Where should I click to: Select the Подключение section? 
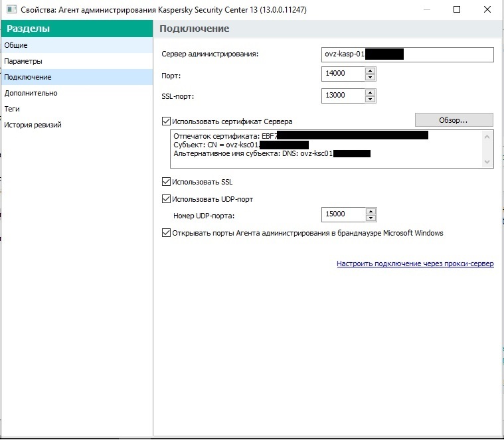pos(76,77)
